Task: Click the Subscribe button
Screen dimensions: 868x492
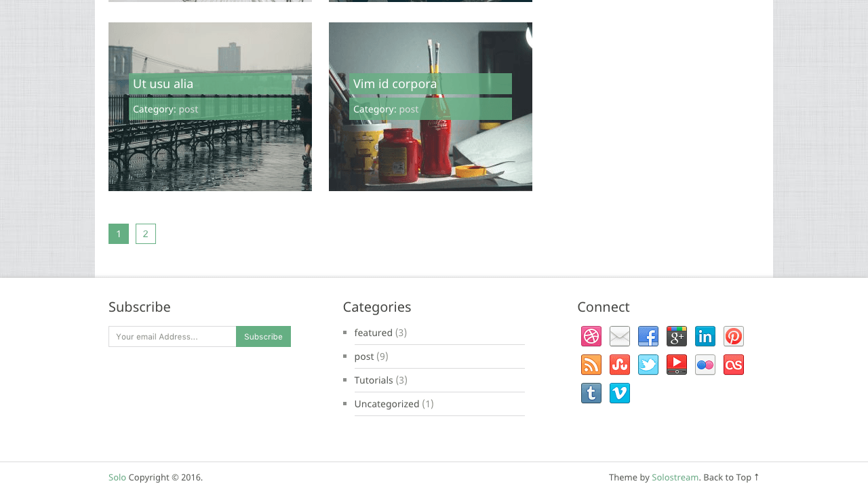Action: click(263, 337)
